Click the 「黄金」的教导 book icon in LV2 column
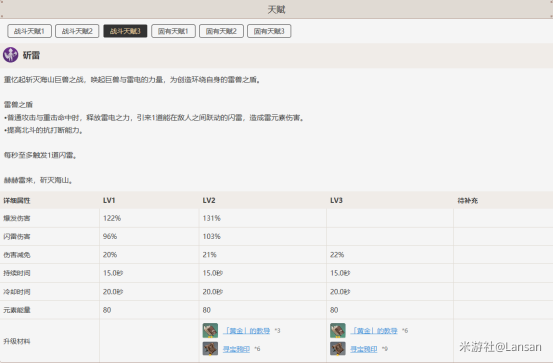553x364 pixels. click(210, 330)
